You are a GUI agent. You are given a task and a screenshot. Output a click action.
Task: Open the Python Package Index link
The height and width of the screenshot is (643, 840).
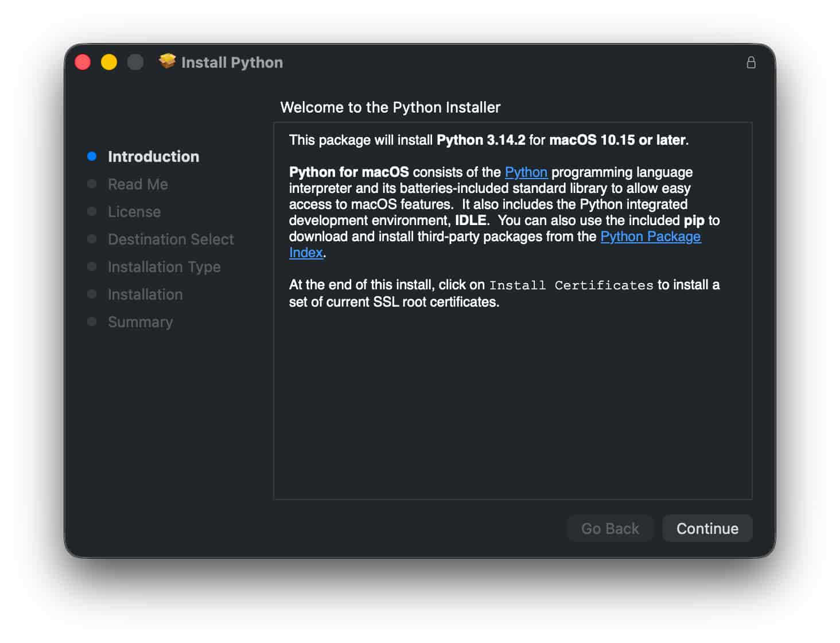[x=650, y=237]
